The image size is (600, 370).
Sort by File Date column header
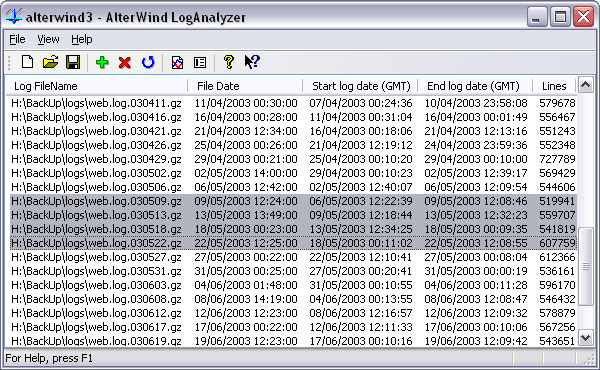point(245,86)
